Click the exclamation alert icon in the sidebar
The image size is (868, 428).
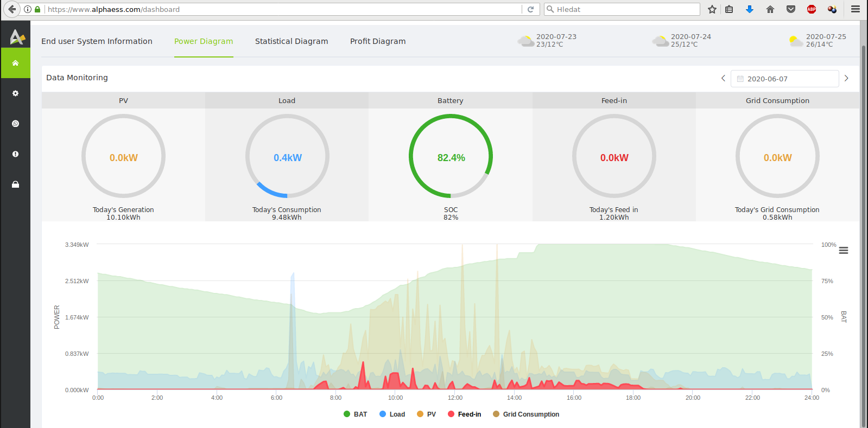[x=15, y=154]
